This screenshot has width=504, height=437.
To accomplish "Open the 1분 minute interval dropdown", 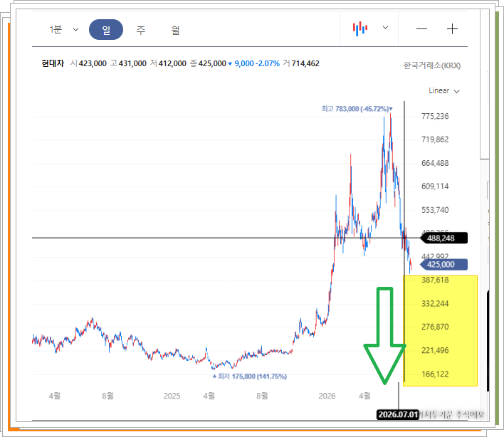I will [63, 30].
